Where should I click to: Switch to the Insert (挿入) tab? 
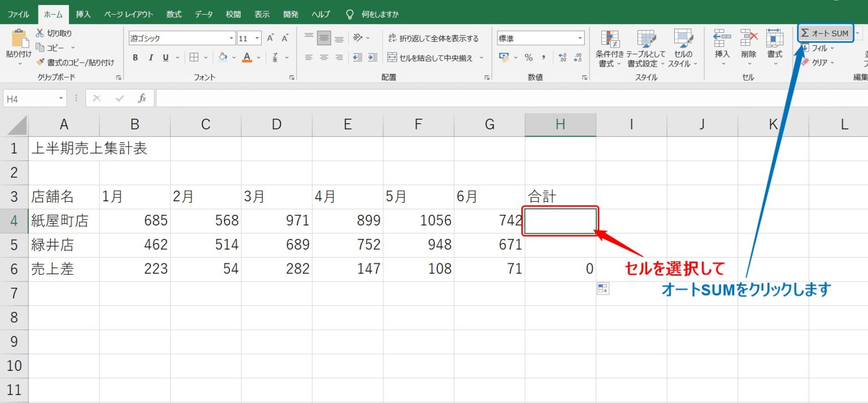click(x=83, y=14)
